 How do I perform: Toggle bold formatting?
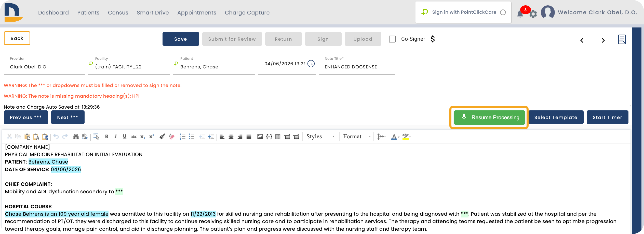tap(107, 137)
